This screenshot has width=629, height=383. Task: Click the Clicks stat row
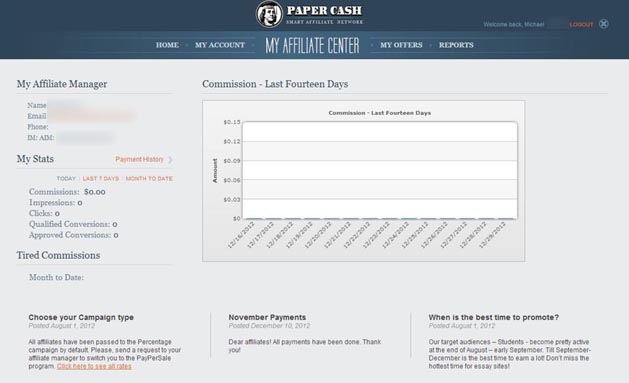(45, 213)
